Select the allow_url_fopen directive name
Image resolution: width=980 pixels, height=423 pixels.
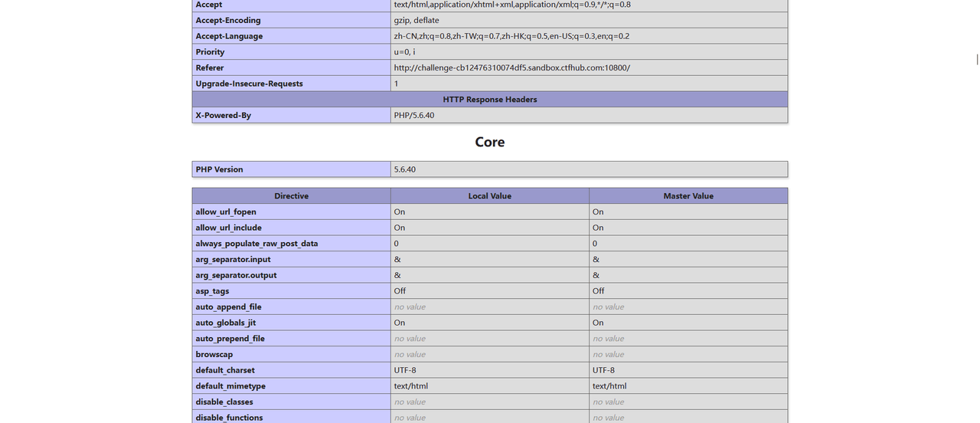(x=226, y=211)
